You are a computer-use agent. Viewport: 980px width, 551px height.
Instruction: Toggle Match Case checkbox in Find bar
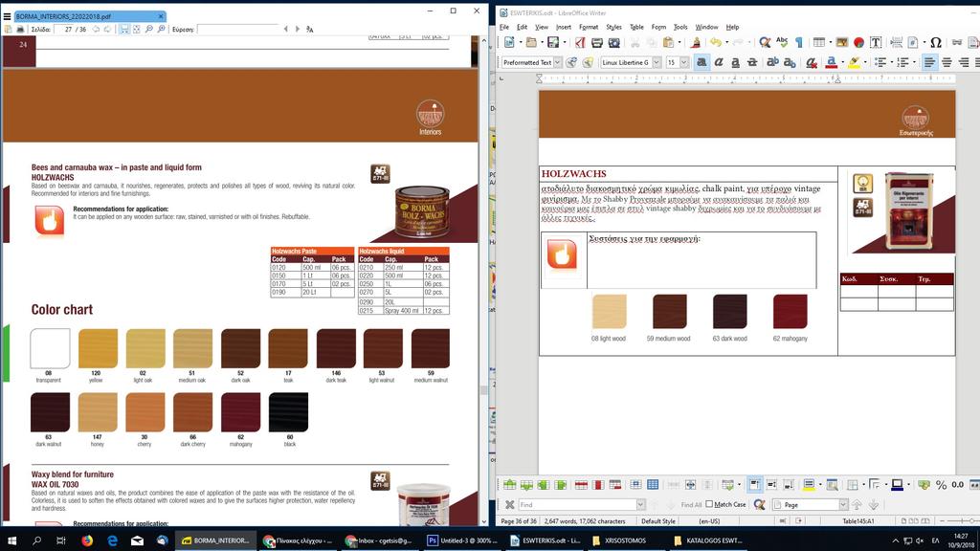(709, 504)
